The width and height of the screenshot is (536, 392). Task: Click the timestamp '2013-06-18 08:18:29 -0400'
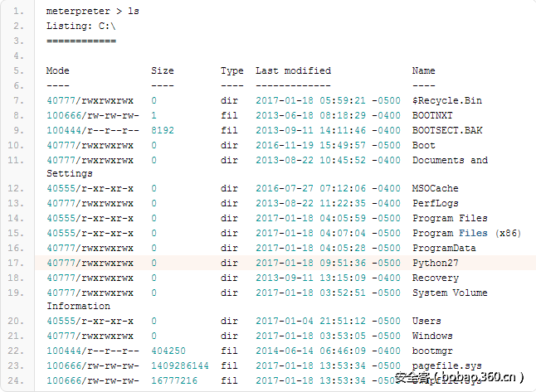coord(329,115)
